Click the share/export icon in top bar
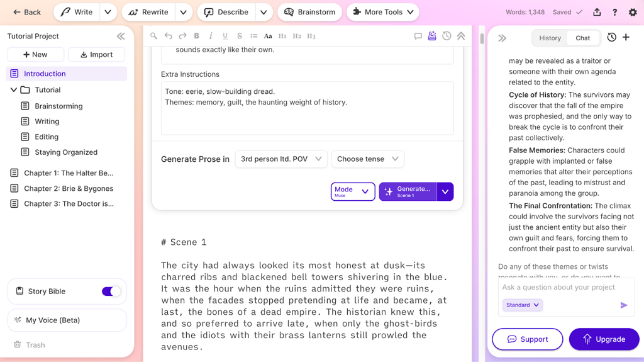 [597, 12]
